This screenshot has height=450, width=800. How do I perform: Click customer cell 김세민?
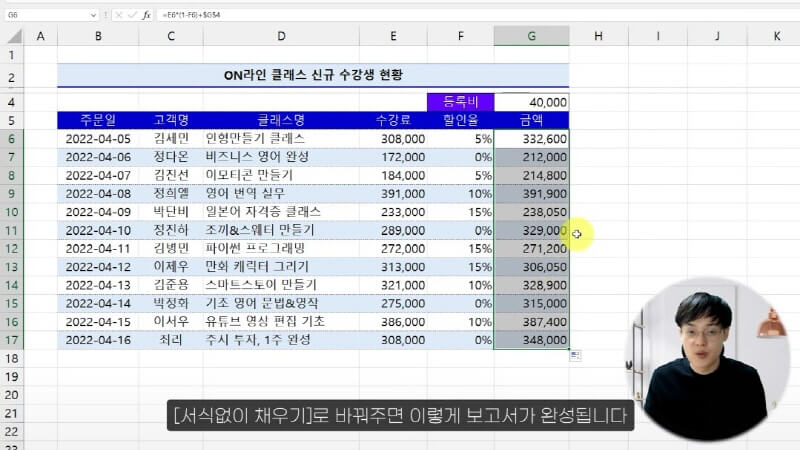point(171,139)
